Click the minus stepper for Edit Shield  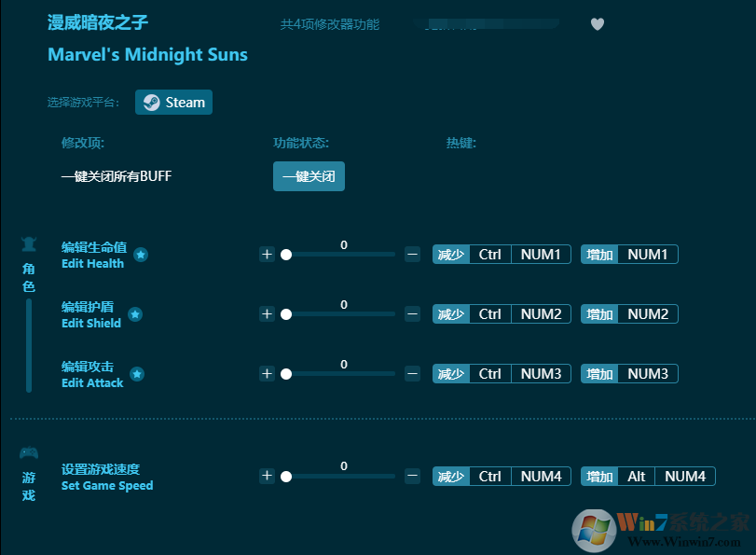click(x=412, y=313)
